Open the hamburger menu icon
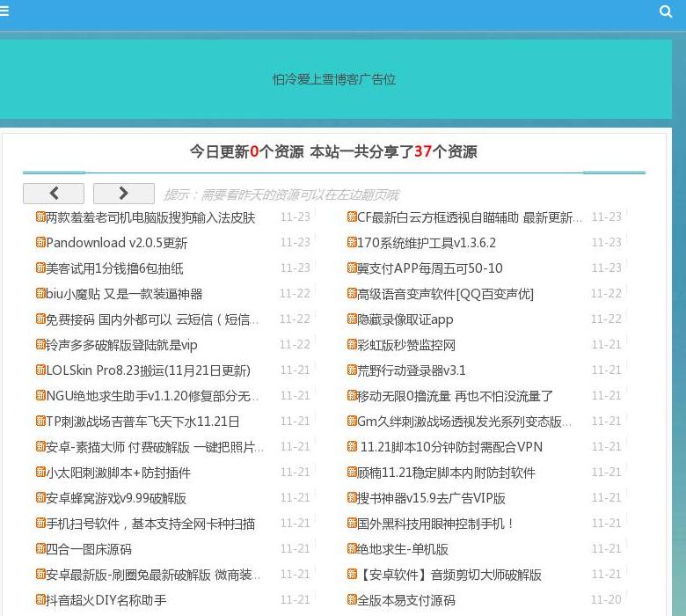Image resolution: width=686 pixels, height=616 pixels. pyautogui.click(x=4, y=11)
